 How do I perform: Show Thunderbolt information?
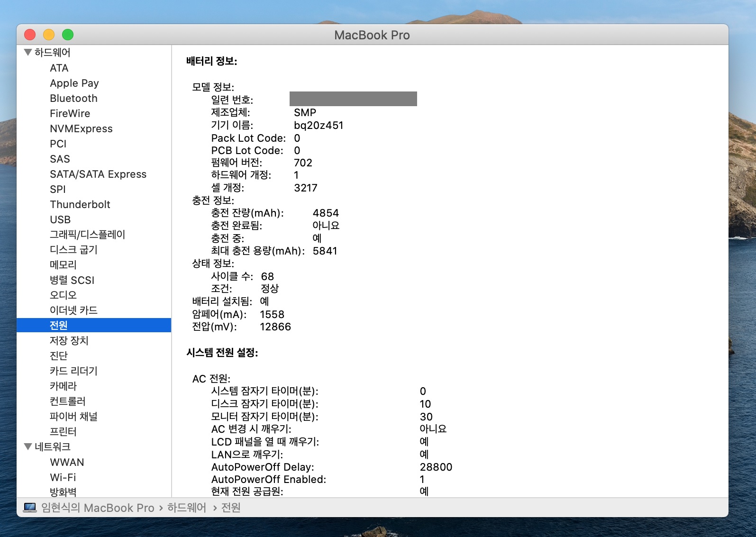(x=80, y=204)
